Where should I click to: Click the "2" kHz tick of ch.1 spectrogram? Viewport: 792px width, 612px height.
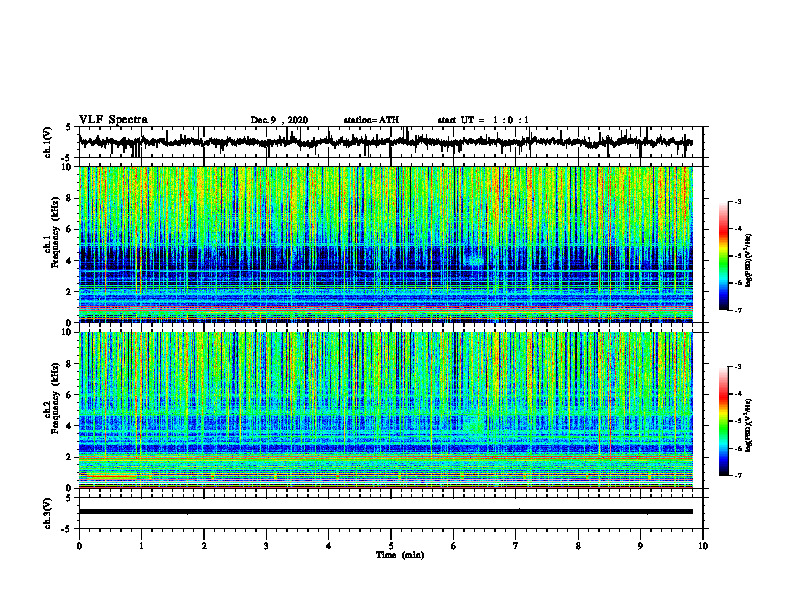[x=71, y=291]
